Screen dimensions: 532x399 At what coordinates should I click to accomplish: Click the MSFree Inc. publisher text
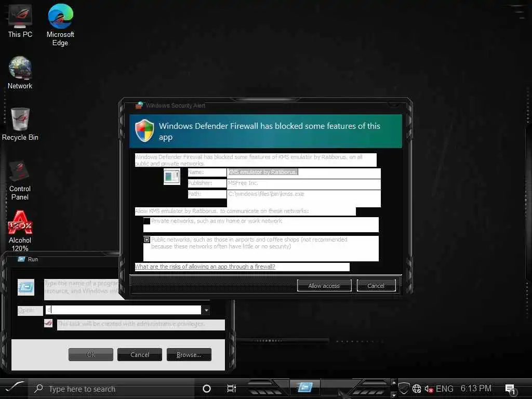coord(243,183)
